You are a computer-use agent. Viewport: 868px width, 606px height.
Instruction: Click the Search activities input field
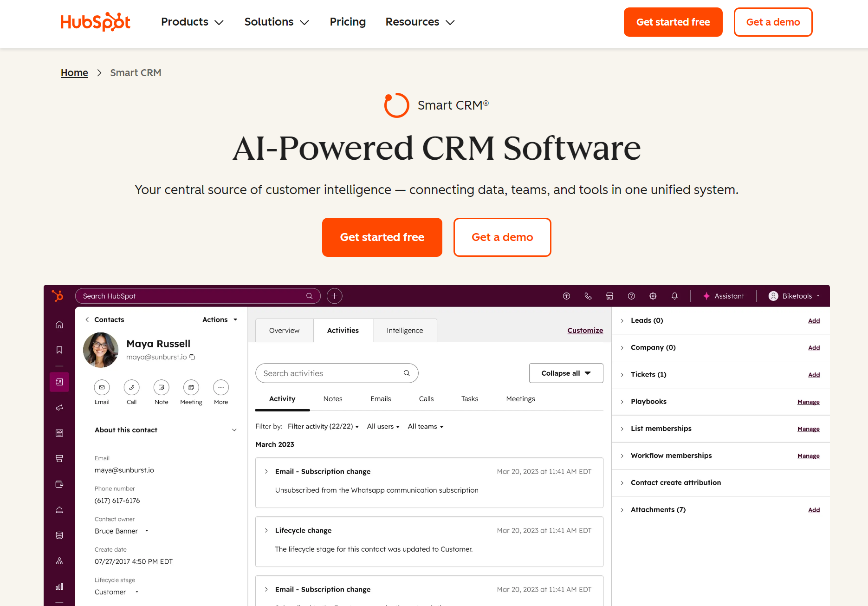pos(330,373)
